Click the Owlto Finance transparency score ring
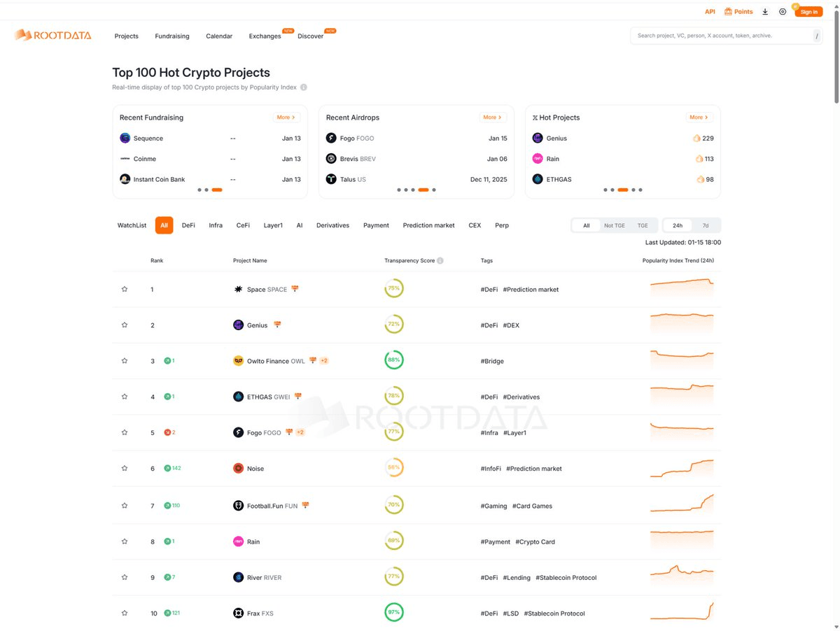 tap(393, 360)
